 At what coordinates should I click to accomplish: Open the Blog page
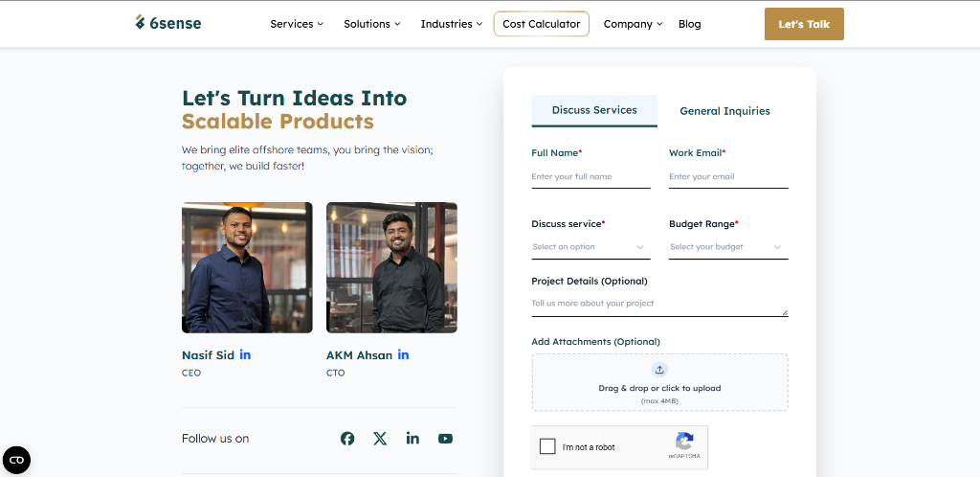coord(689,24)
